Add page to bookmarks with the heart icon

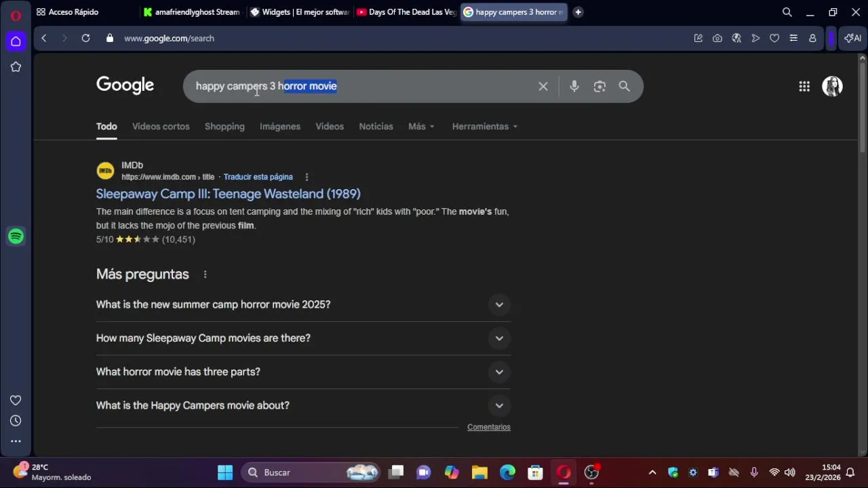774,39
